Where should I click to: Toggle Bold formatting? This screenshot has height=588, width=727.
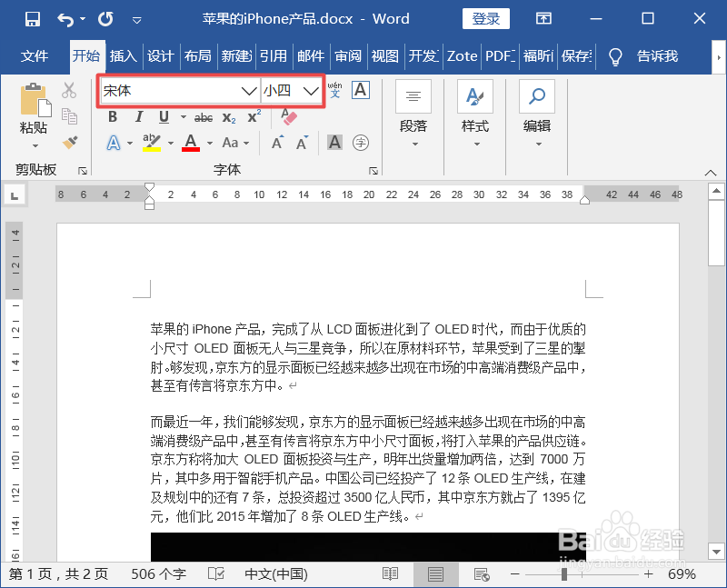click(113, 117)
